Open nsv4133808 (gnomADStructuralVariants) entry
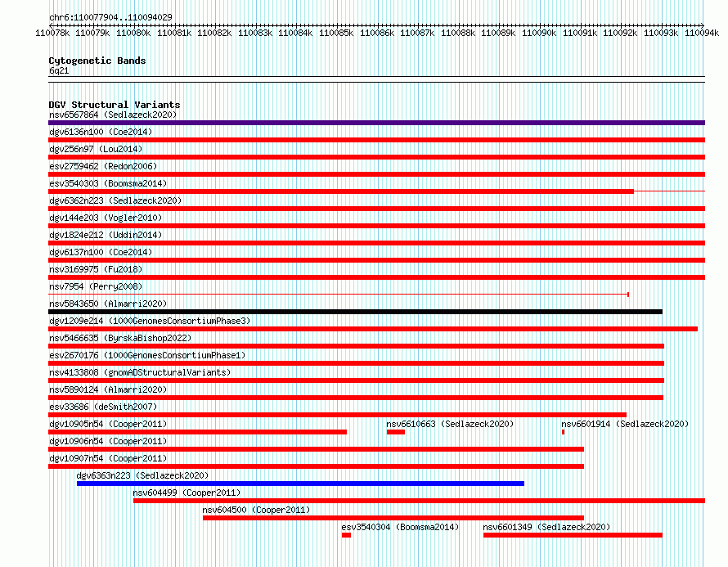This screenshot has width=728, height=567. (140, 372)
